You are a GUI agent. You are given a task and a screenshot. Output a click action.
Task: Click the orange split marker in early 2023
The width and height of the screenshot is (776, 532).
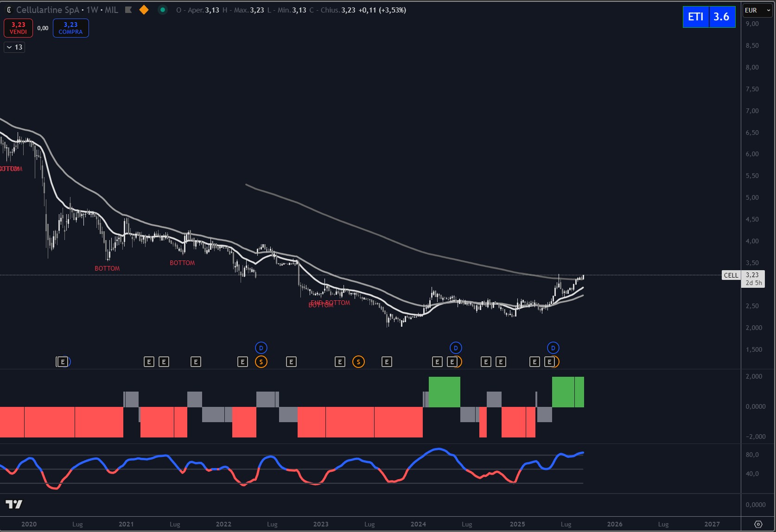[358, 362]
